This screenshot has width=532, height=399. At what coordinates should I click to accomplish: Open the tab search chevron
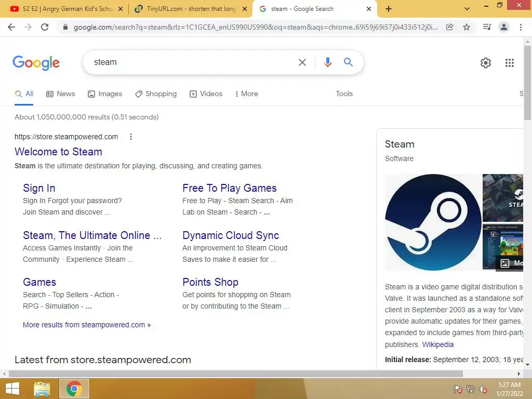pos(467,9)
